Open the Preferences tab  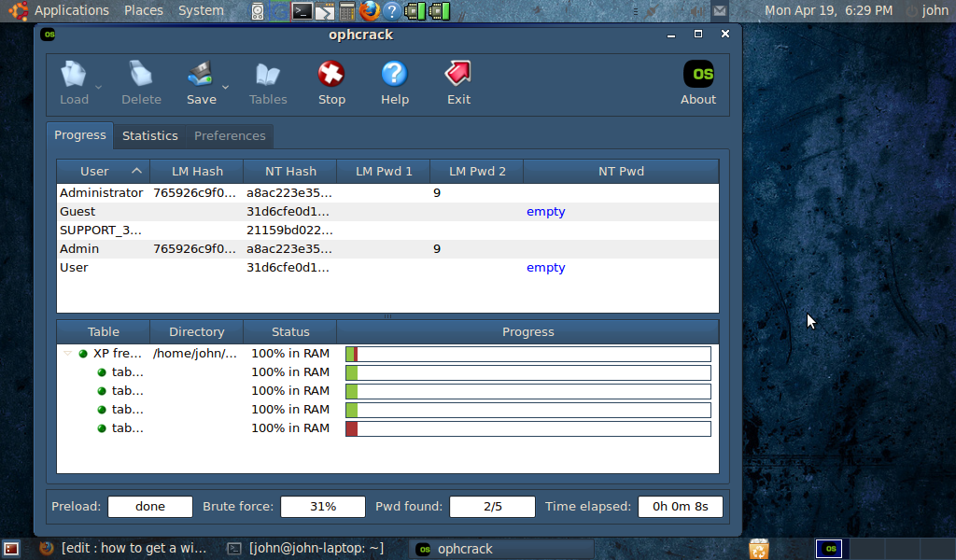coord(230,136)
